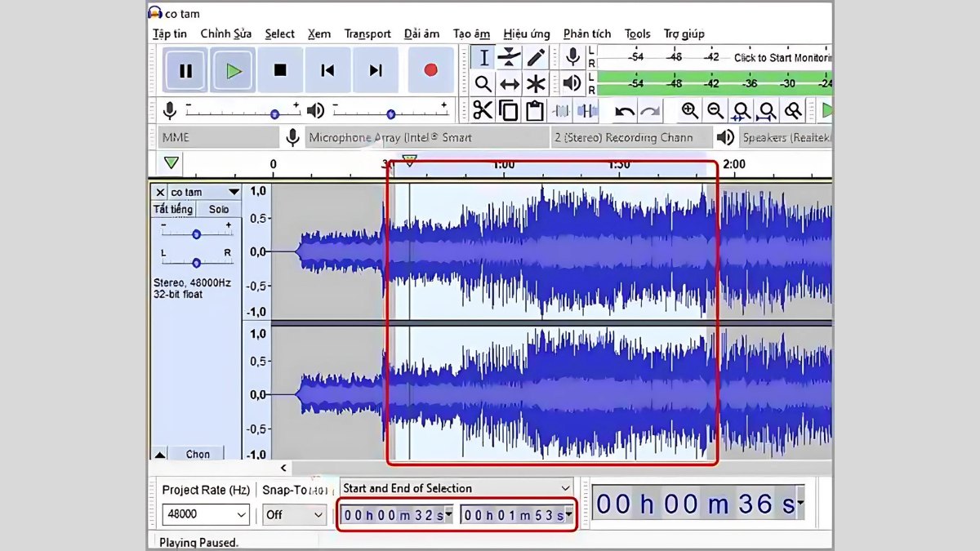Open Start and End of Selection dropdown

457,488
